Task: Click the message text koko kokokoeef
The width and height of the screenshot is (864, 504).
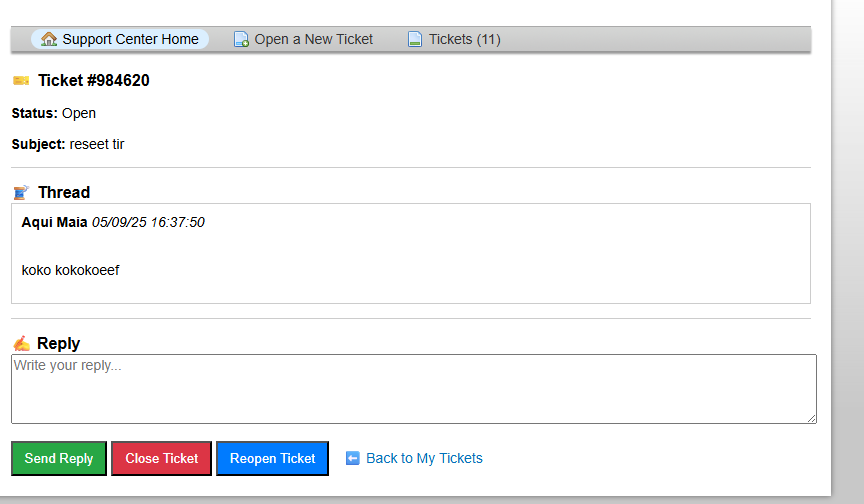Action: [x=70, y=270]
